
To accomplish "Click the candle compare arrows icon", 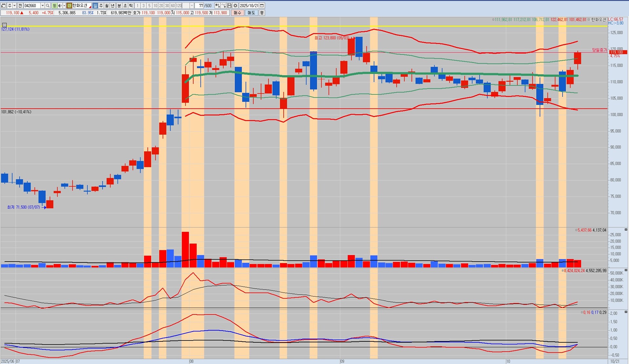I will pyautogui.click(x=218, y=6).
